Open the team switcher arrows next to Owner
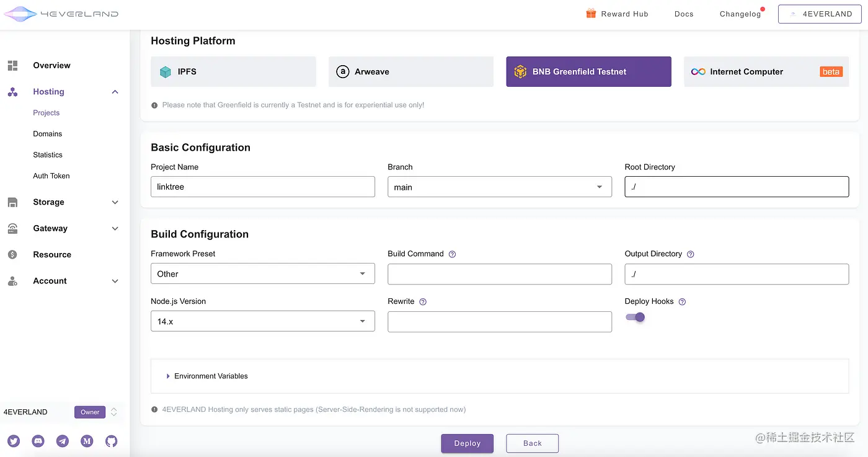Viewport: 868px width, 457px height. 113,412
